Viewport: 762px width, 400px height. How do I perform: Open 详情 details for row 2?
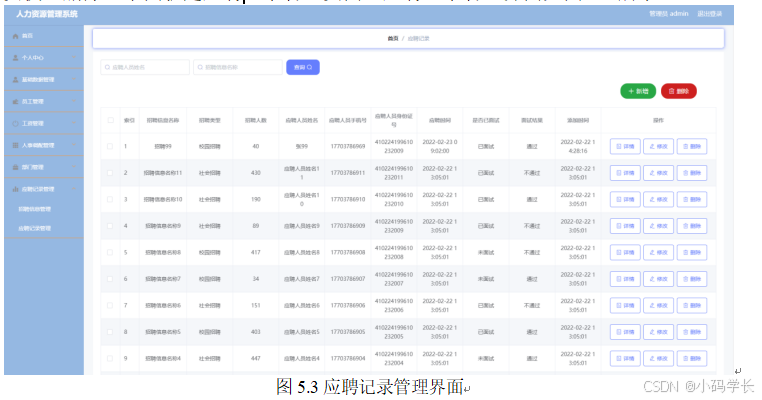[x=625, y=173]
